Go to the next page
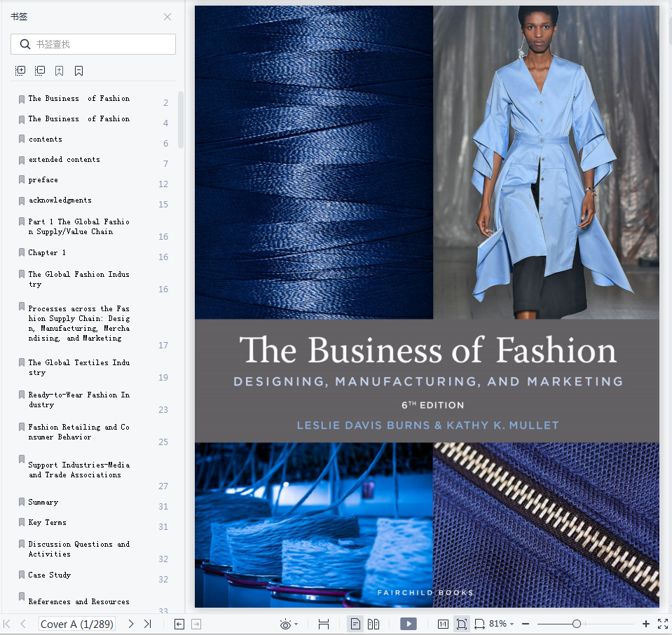The height and width of the screenshot is (635, 672). click(131, 624)
